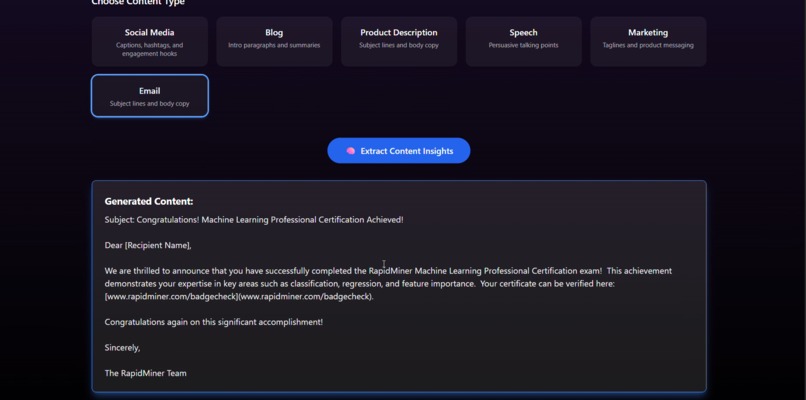Select the Speech content type card

[523, 42]
